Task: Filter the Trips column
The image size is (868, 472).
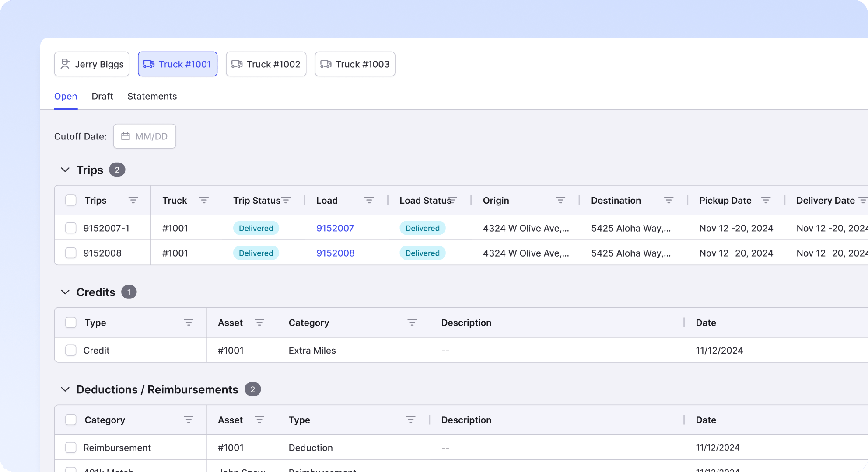Action: (x=133, y=200)
